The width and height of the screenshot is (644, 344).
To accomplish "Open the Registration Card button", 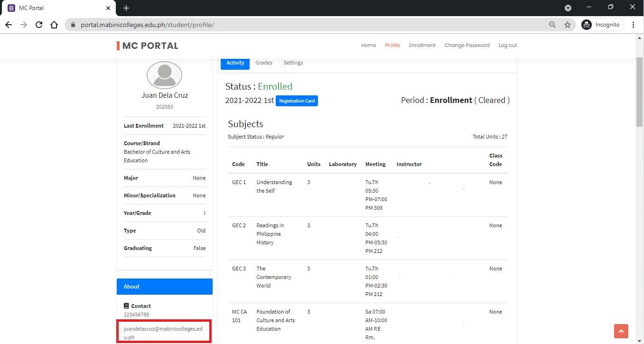I will pos(297,101).
